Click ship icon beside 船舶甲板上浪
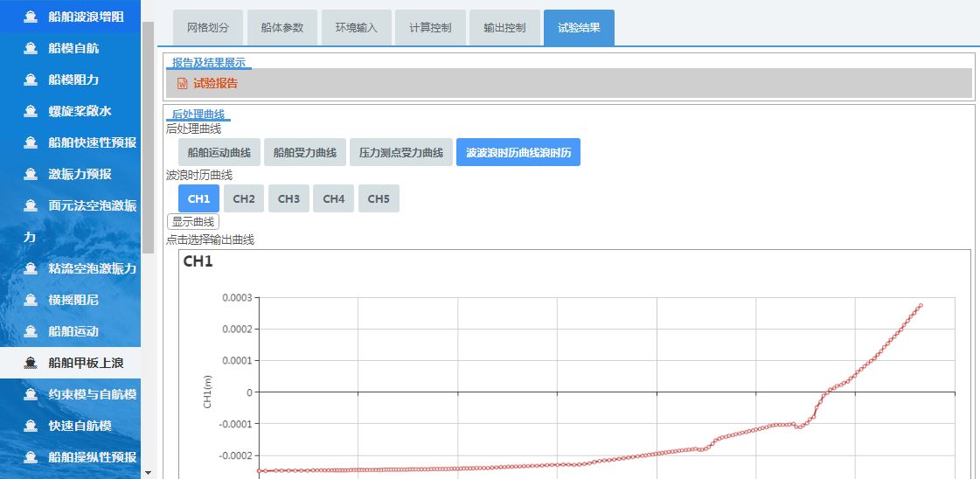 (31, 363)
